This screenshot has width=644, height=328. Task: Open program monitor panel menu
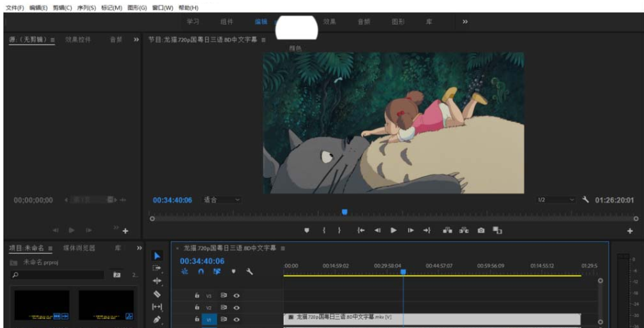(x=264, y=40)
